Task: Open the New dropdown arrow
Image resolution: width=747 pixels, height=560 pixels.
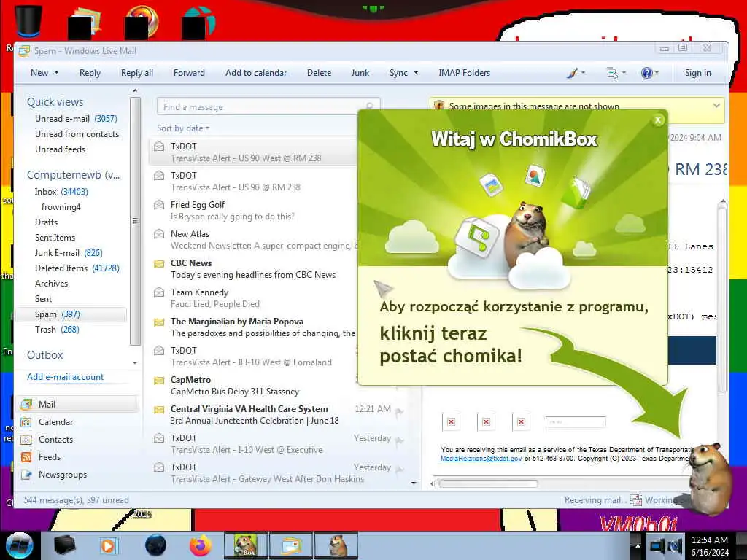Action: click(56, 73)
